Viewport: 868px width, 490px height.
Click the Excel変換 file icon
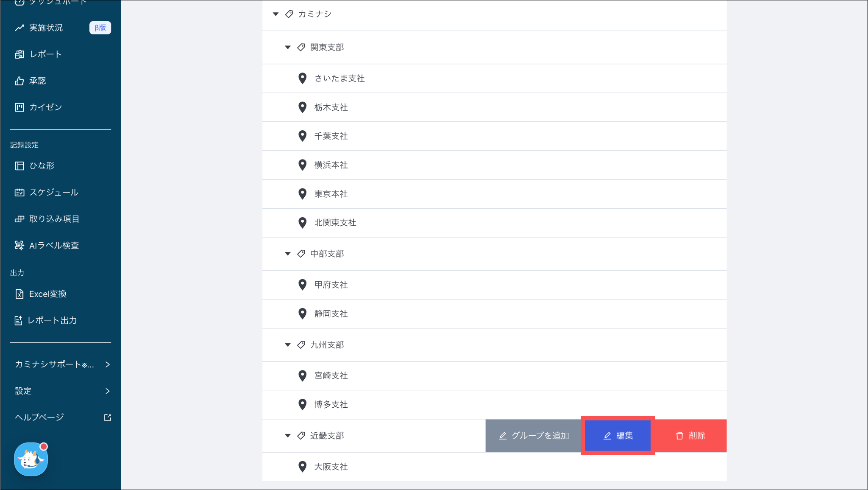tap(19, 294)
